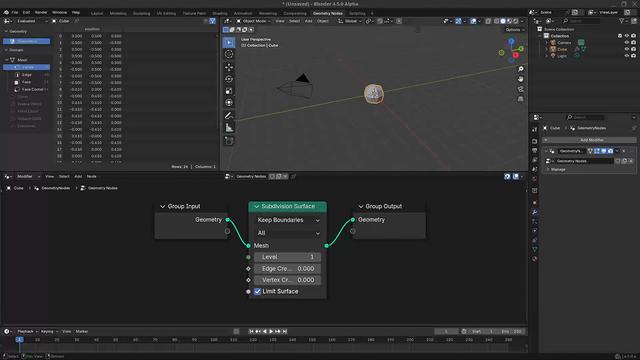
Task: Select the Rotate tool in viewport toolbar
Action: (x=229, y=79)
